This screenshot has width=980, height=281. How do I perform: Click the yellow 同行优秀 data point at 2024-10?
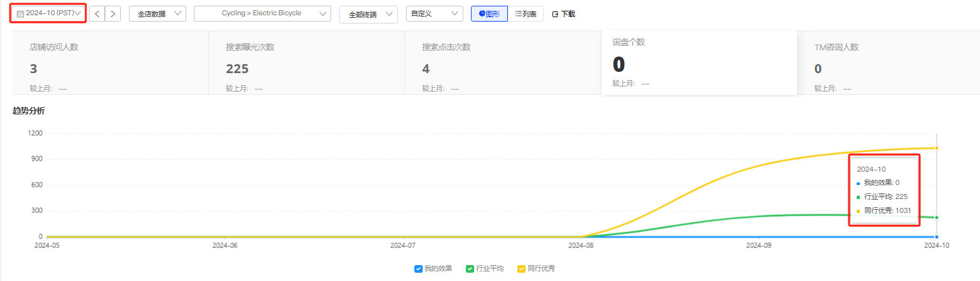pos(937,148)
